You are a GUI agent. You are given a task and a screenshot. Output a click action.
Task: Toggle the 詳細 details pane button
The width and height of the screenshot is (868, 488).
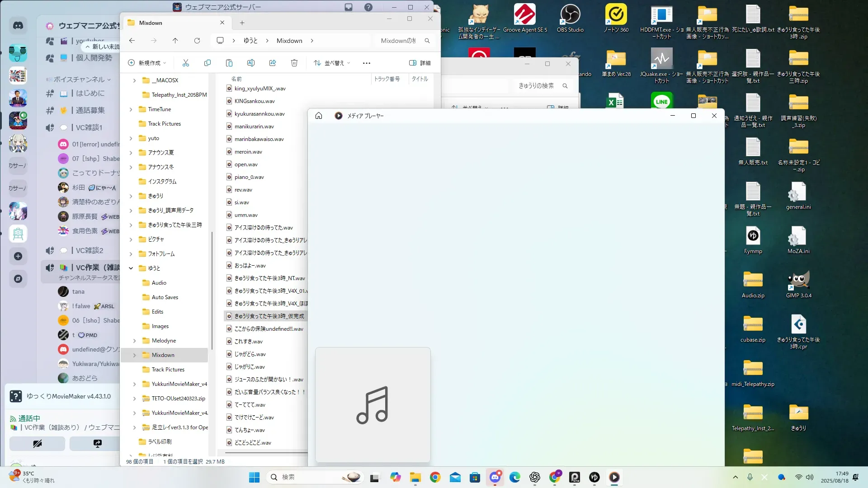(420, 63)
